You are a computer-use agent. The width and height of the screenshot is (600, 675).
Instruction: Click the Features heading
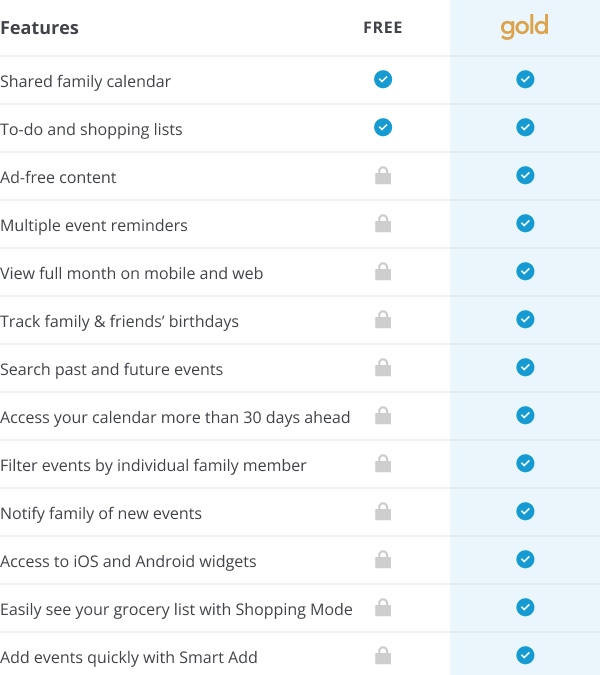pyautogui.click(x=39, y=28)
